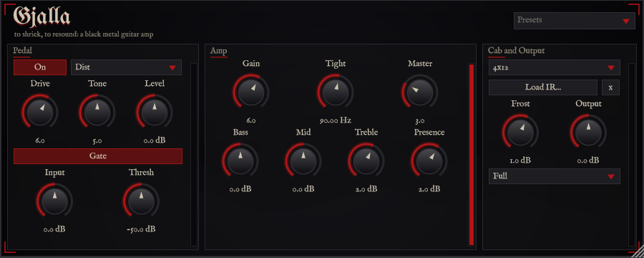Open the Presets dropdown
644x258 pixels.
pyautogui.click(x=574, y=21)
